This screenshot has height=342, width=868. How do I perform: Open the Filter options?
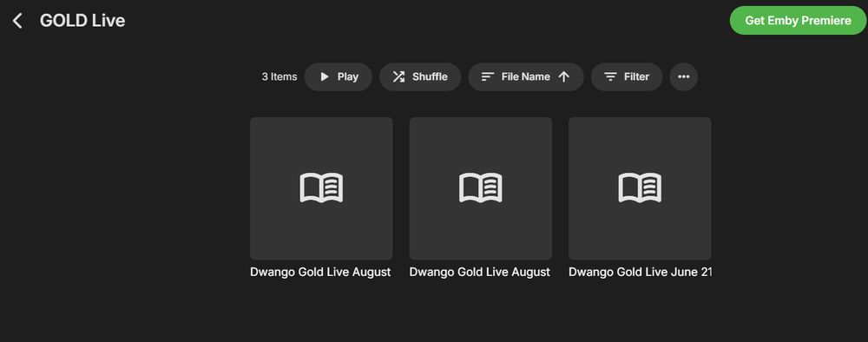point(627,77)
